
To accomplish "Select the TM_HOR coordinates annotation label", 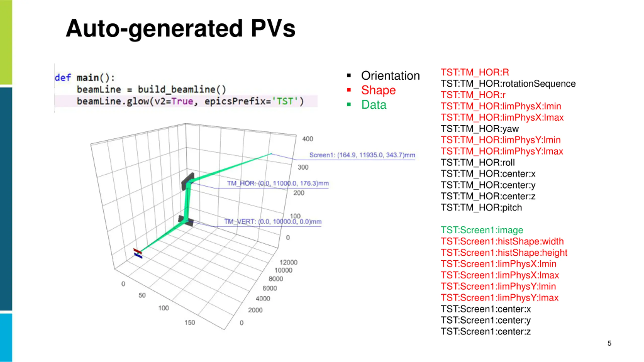I will [x=278, y=183].
